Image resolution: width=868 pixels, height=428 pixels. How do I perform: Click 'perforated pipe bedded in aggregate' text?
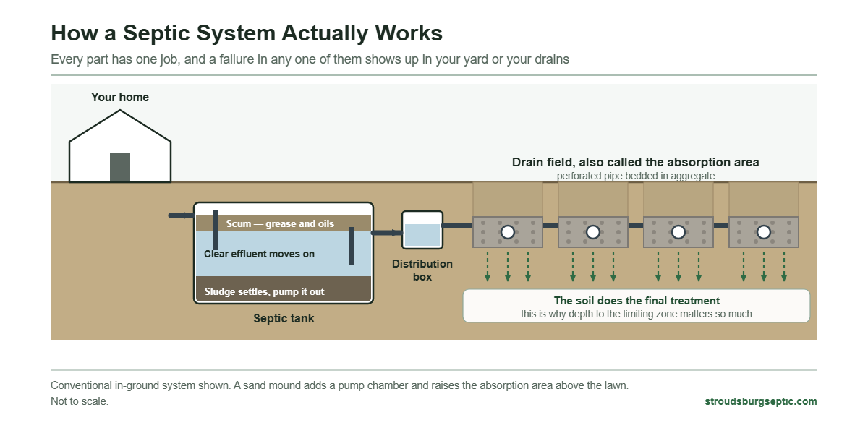(636, 176)
